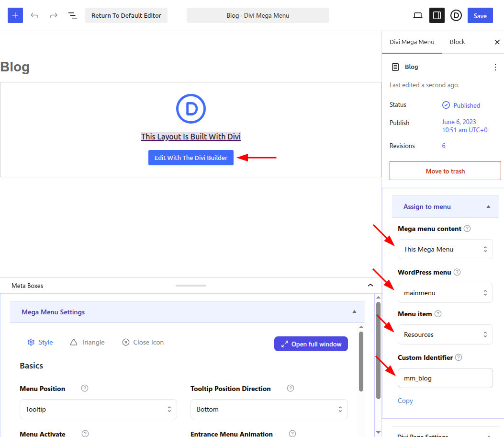Undo the last change
The image size is (504, 437).
click(34, 15)
